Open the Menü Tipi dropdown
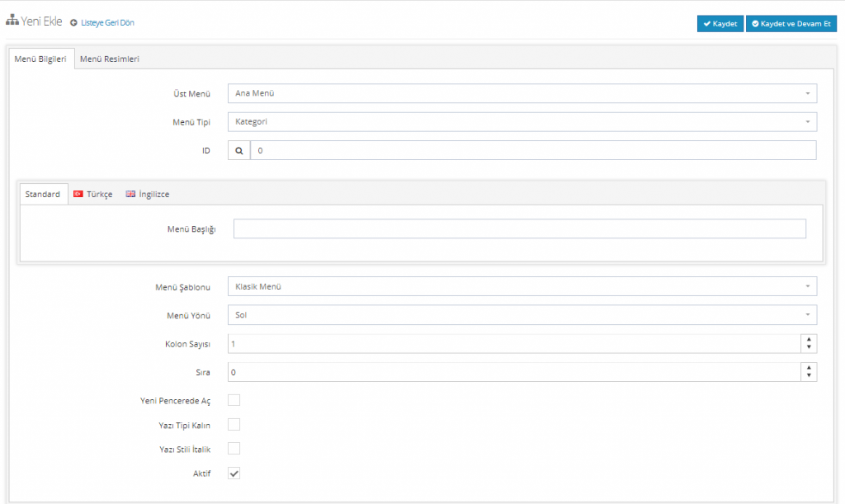Screen dimensions: 845x504 pos(522,122)
